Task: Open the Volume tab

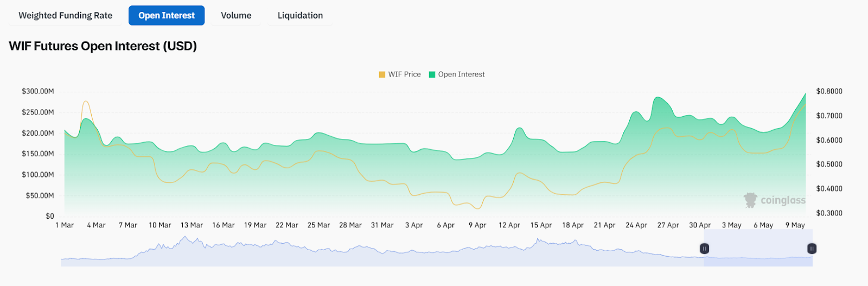Action: 236,15
